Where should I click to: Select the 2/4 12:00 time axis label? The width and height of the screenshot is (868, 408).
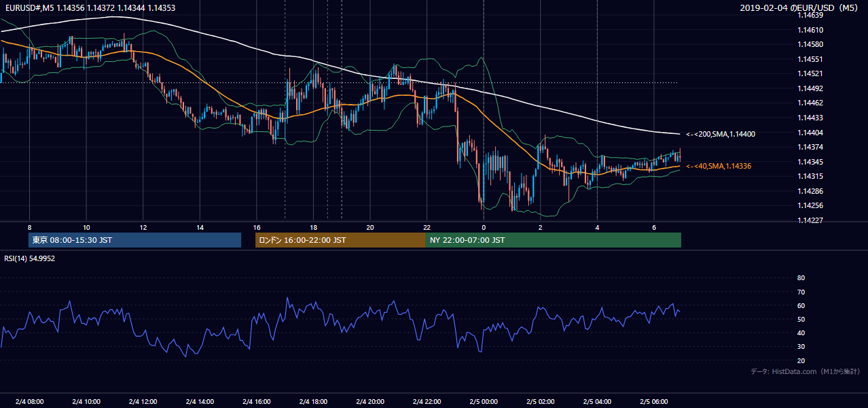(x=143, y=401)
